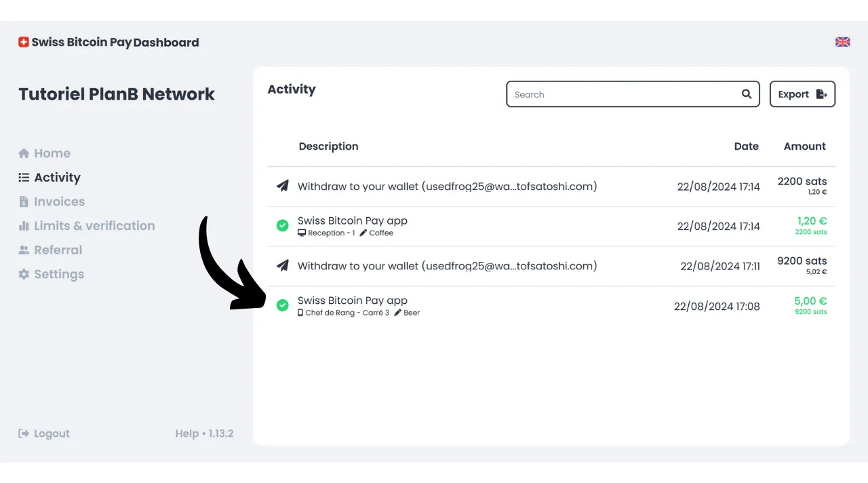
Task: Click the Home house icon in the sidebar
Action: coord(24,153)
